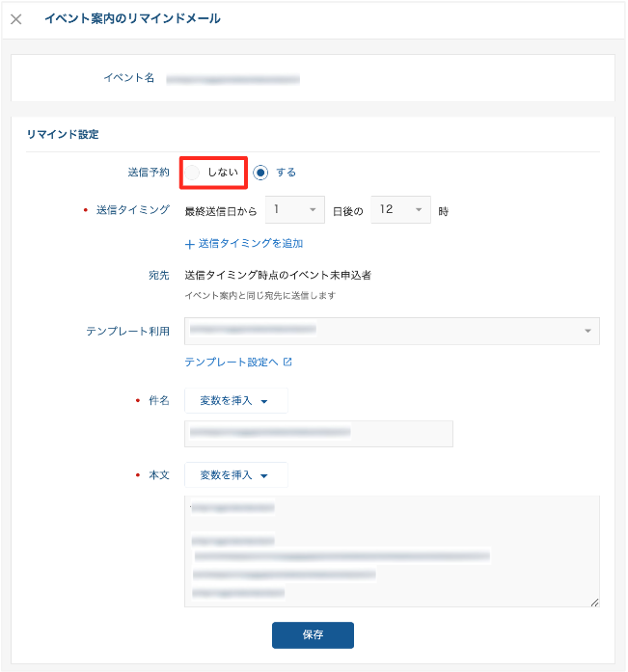The height and width of the screenshot is (672, 628).
Task: Open the テンプレート利用 dropdown
Action: (392, 331)
